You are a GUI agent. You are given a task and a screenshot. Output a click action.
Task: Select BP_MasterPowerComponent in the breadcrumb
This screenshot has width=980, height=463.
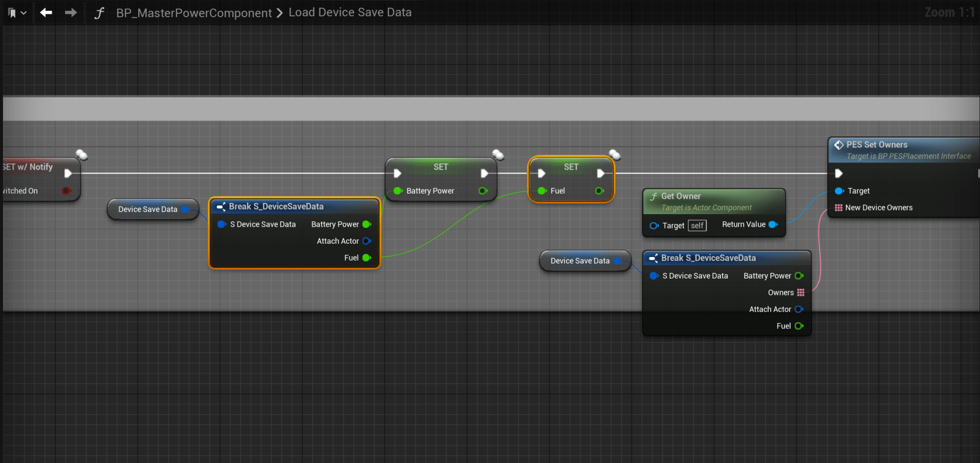pos(194,13)
